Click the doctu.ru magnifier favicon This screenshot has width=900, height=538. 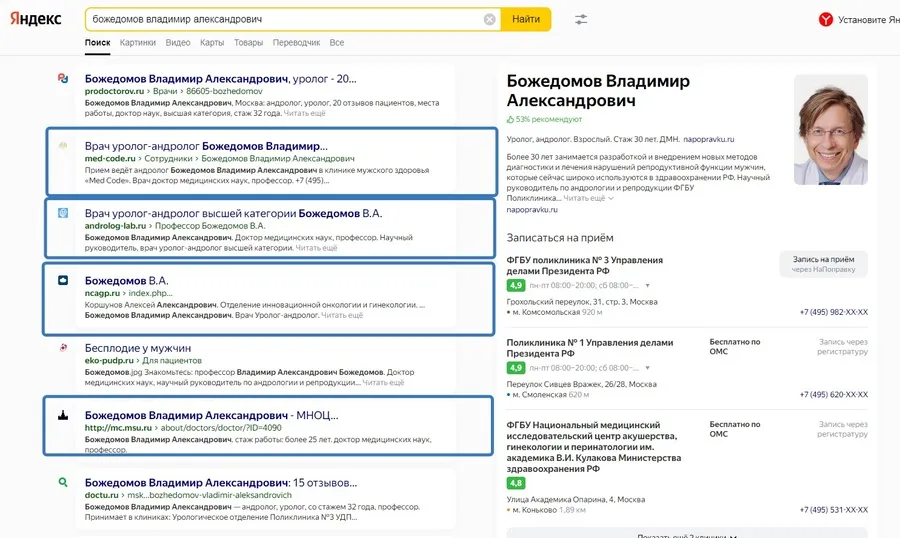click(63, 482)
